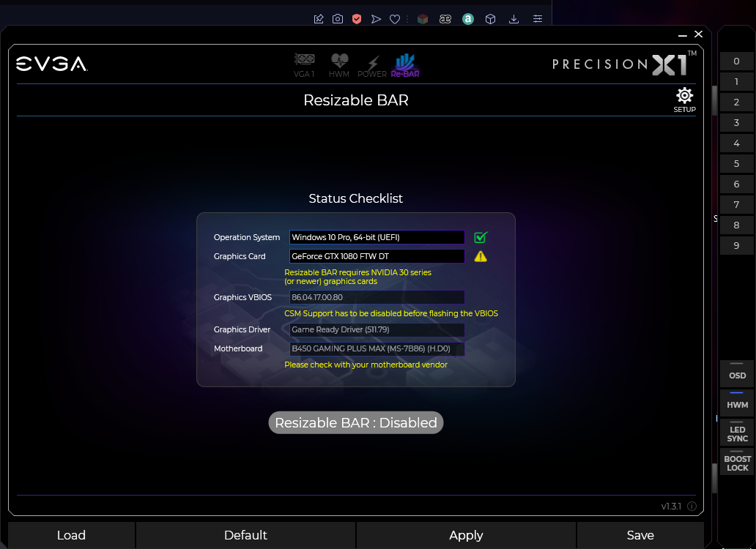Click 'Please check with your motherboard vendor' text

coord(366,365)
